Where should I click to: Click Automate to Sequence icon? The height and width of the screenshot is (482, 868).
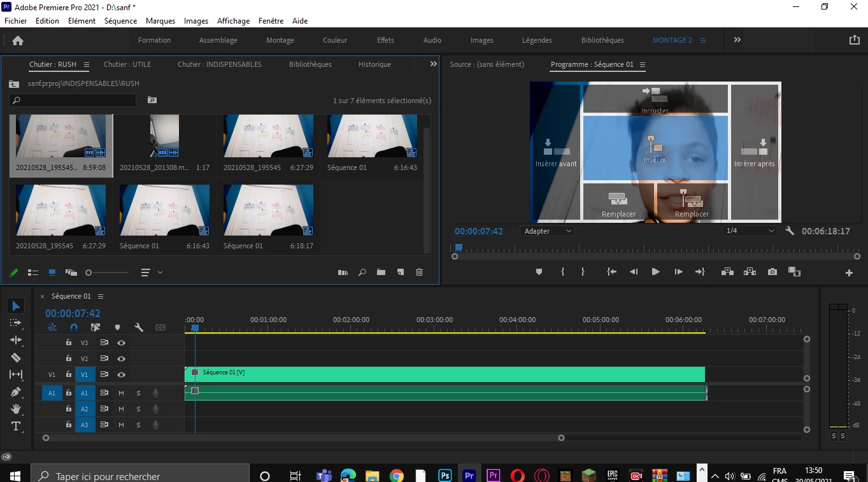coord(343,273)
